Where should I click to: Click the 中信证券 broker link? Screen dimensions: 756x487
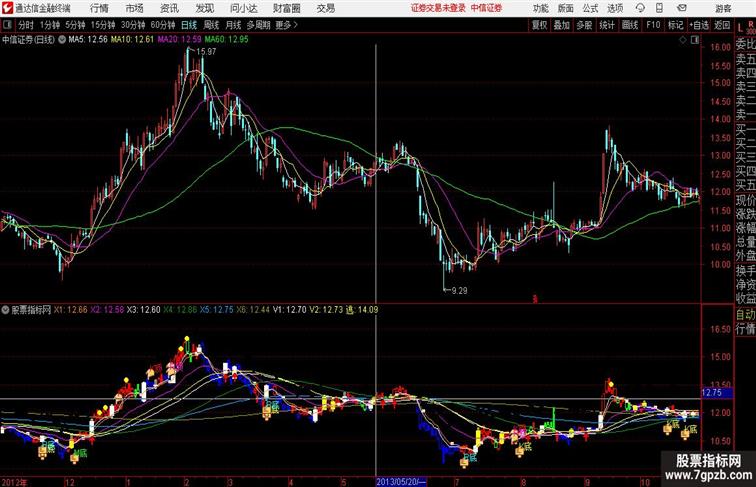click(x=486, y=8)
